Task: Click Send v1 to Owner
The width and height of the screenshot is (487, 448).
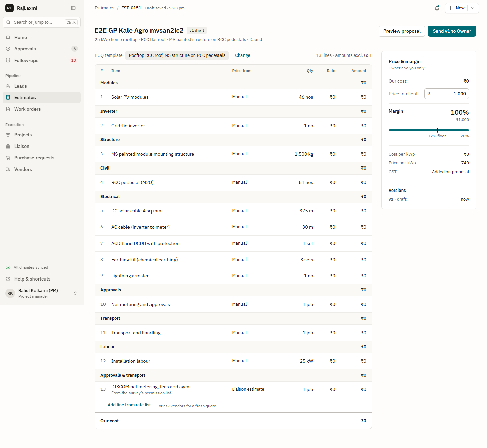Action: [x=452, y=31]
